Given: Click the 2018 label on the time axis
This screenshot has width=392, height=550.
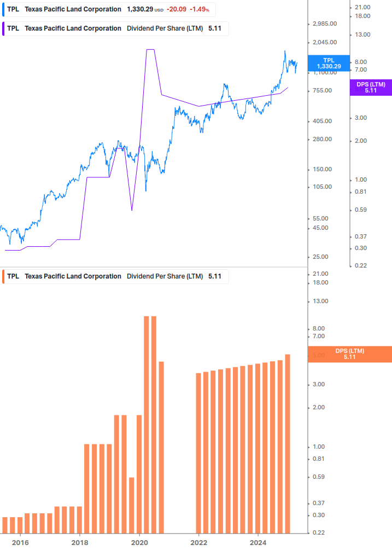Looking at the screenshot, I should coord(80,543).
